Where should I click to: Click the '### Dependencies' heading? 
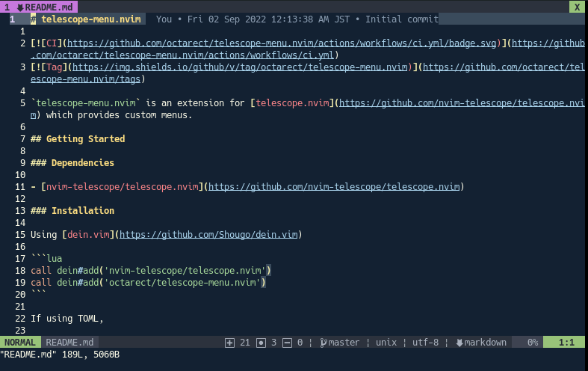[72, 163]
